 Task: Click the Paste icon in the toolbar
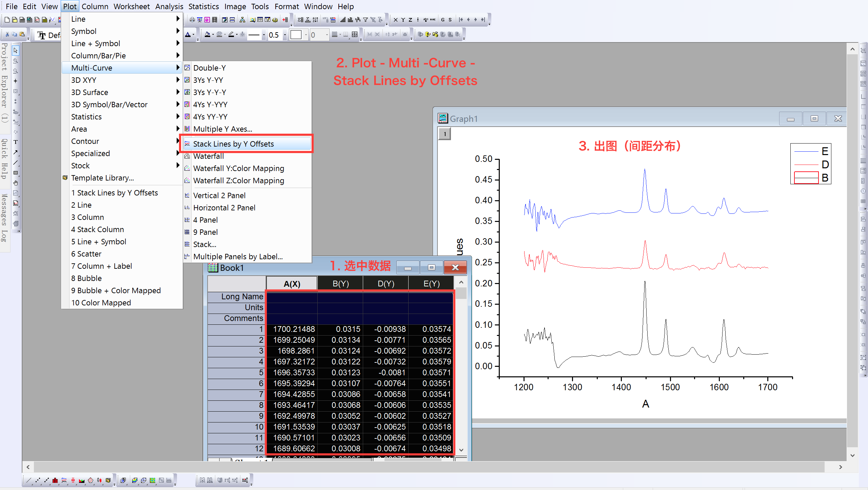tap(22, 35)
